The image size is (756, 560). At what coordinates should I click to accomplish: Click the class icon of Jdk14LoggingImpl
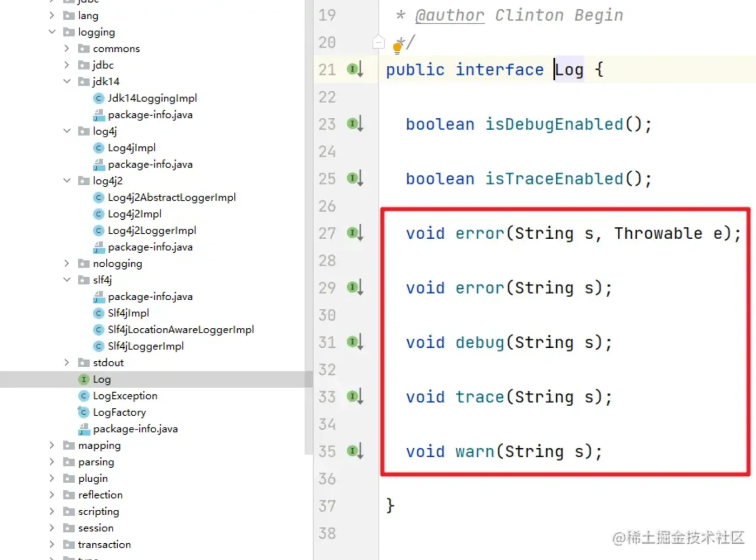(x=98, y=98)
